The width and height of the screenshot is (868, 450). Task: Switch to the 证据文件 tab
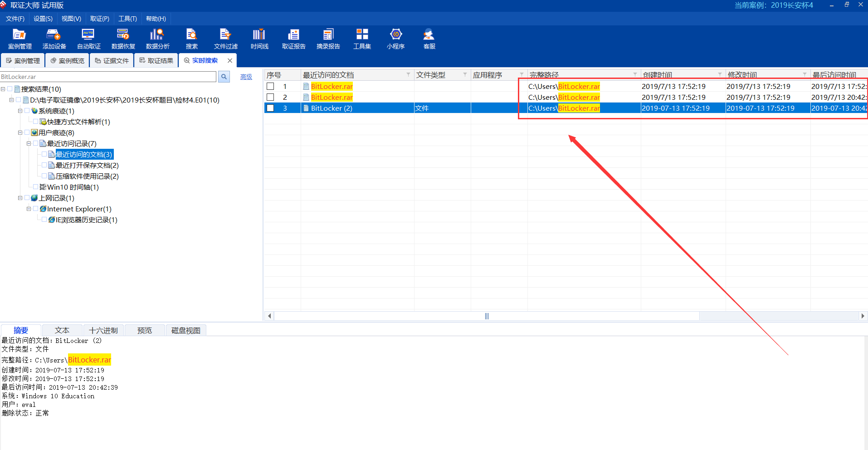point(112,60)
